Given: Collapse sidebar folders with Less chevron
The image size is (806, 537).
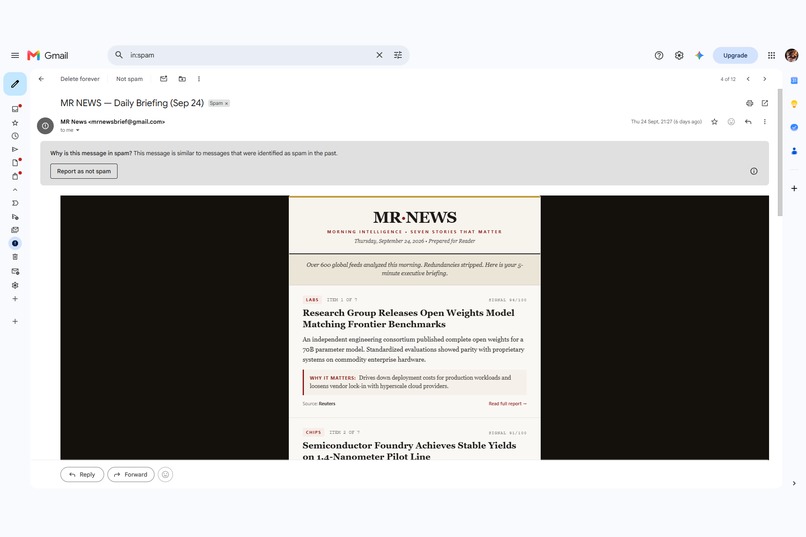Looking at the screenshot, I should click(15, 190).
